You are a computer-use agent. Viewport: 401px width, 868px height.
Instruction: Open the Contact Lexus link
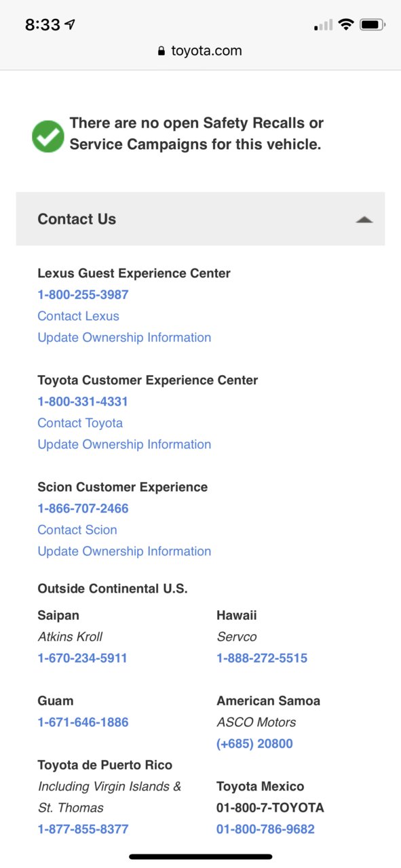click(x=78, y=316)
